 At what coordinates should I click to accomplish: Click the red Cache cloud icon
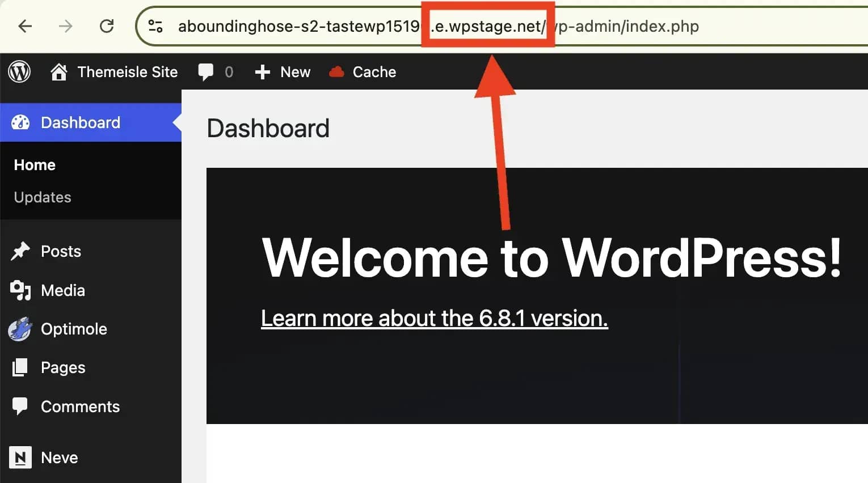click(336, 72)
